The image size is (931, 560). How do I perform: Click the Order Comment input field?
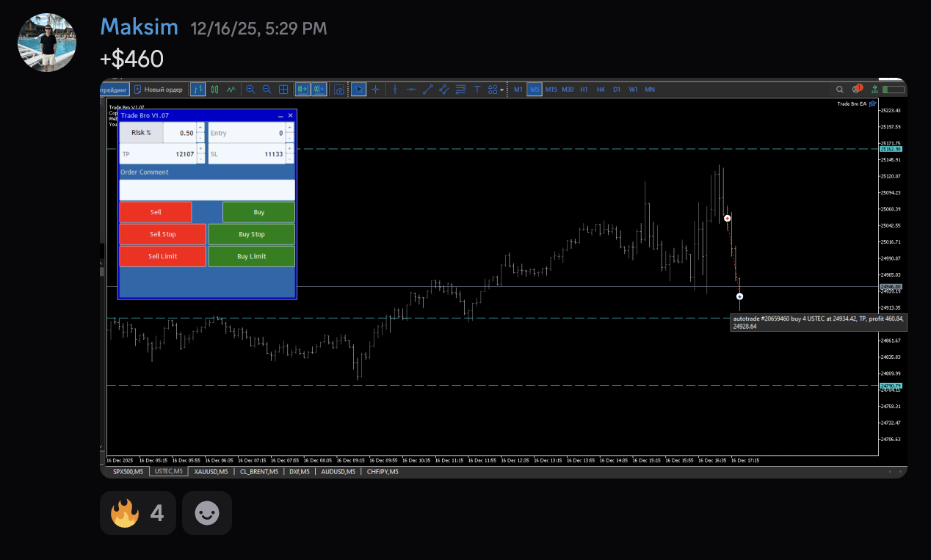click(x=206, y=190)
